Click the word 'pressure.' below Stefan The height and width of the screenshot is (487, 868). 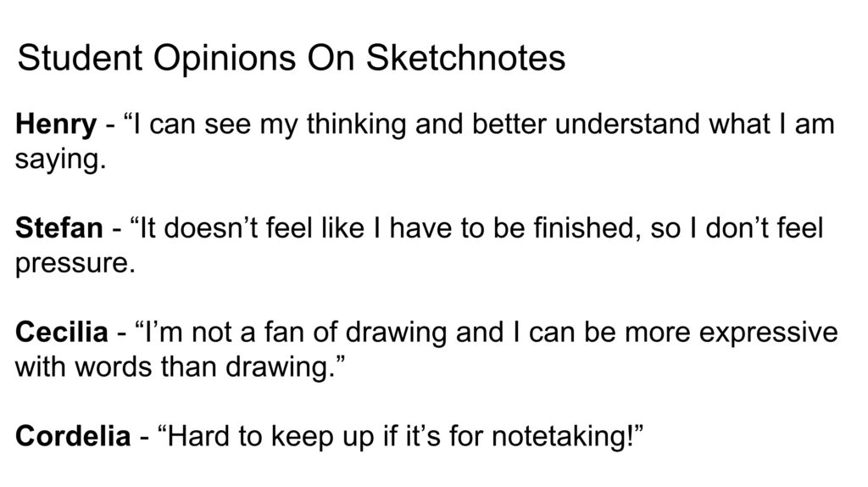point(75,265)
